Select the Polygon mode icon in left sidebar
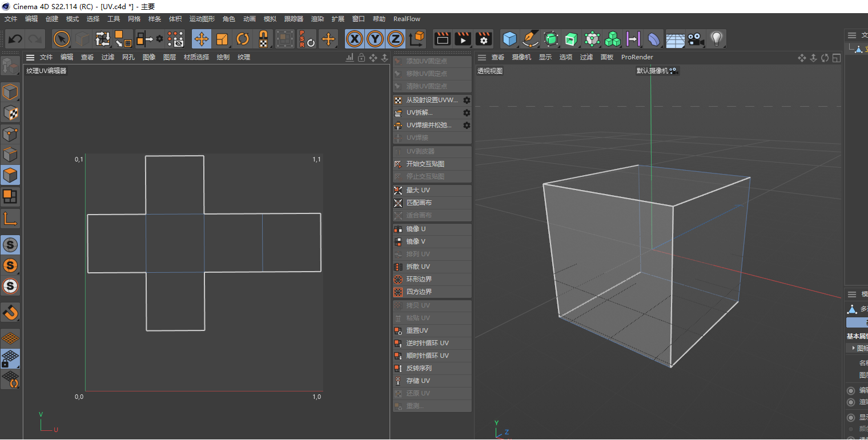This screenshot has width=868, height=440. [x=10, y=175]
